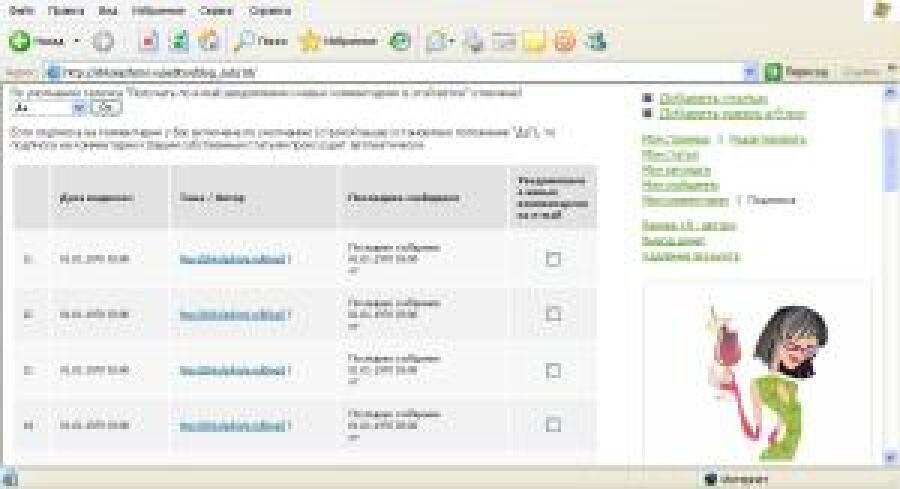Screen dimensions: 900x489
Task: Expand the address bar URL dropdown
Action: pos(750,73)
